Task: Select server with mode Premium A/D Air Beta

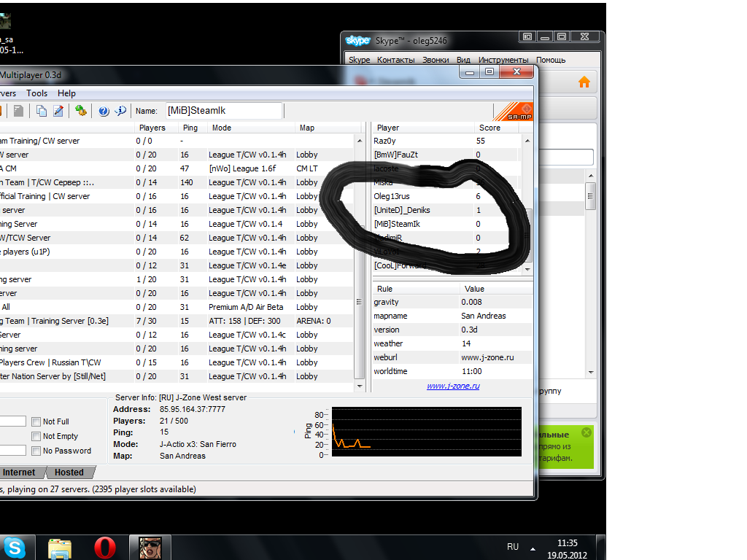Action: click(177, 307)
